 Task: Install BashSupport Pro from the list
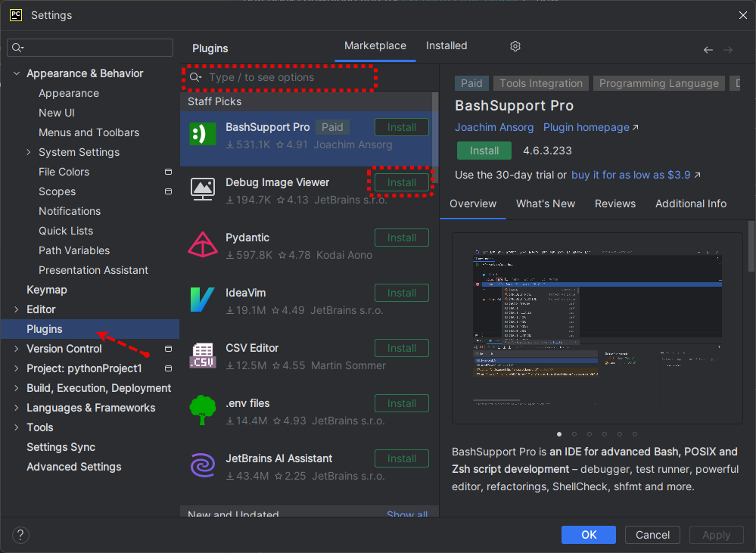pos(402,127)
